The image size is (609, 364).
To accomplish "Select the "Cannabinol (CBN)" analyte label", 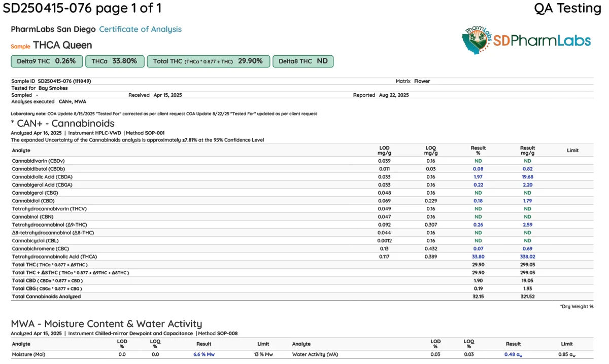I will 33,216.
